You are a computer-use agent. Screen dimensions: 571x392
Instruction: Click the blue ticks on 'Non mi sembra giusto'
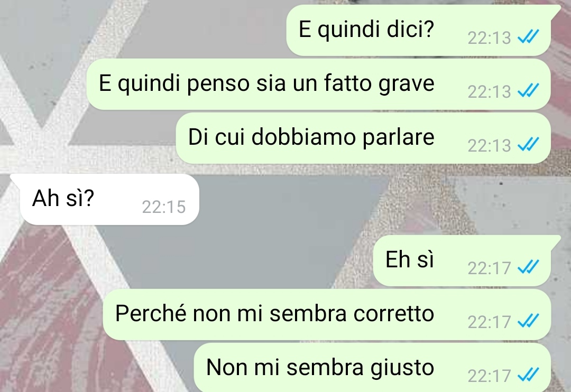point(528,375)
